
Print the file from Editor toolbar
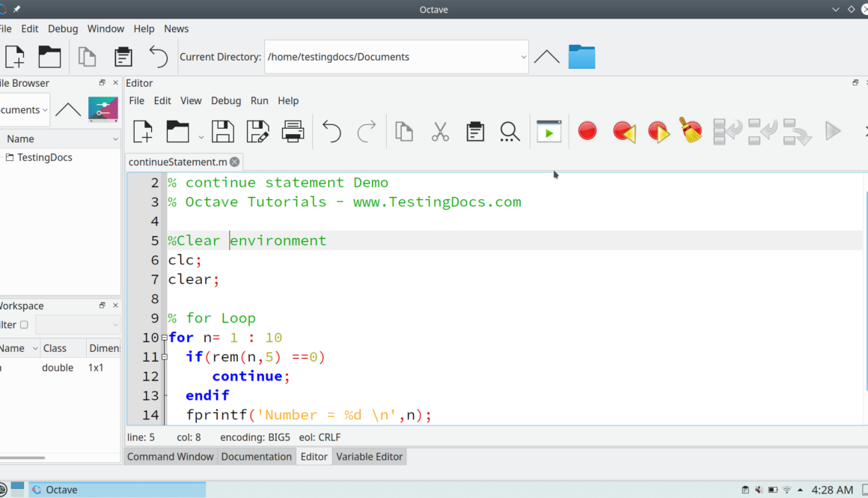pyautogui.click(x=293, y=132)
